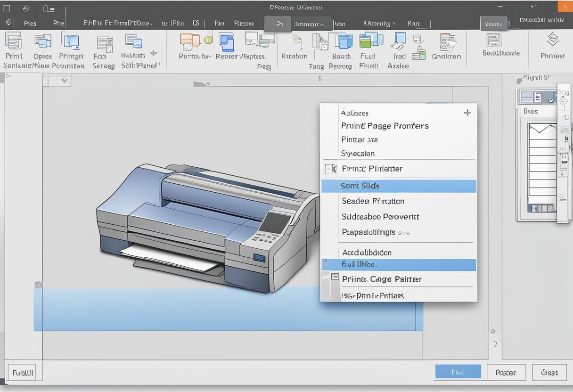Click the Phnieer icon in ribbon

pyautogui.click(x=552, y=40)
